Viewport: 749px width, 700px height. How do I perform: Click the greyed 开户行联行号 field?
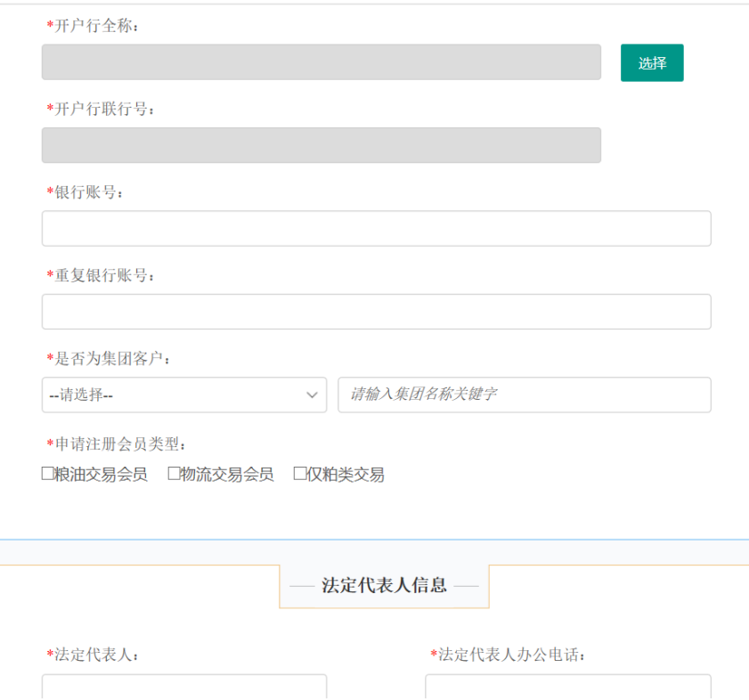click(321, 145)
